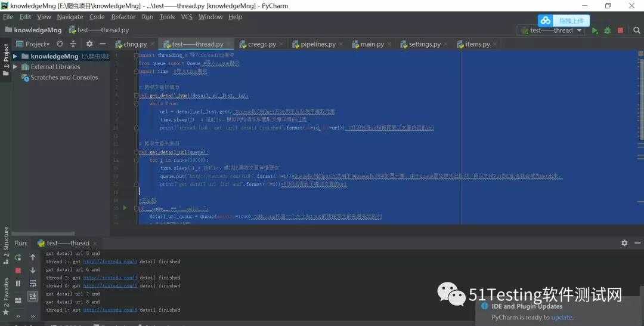The width and height of the screenshot is (644, 326).
Task: Run the test——thread configuration
Action: point(595,30)
